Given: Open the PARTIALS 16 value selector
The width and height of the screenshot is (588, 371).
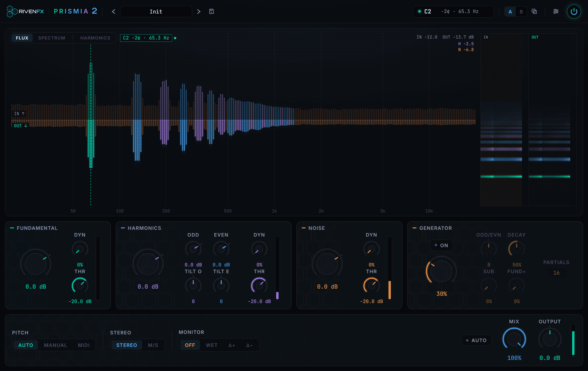Looking at the screenshot, I should click(x=556, y=273).
